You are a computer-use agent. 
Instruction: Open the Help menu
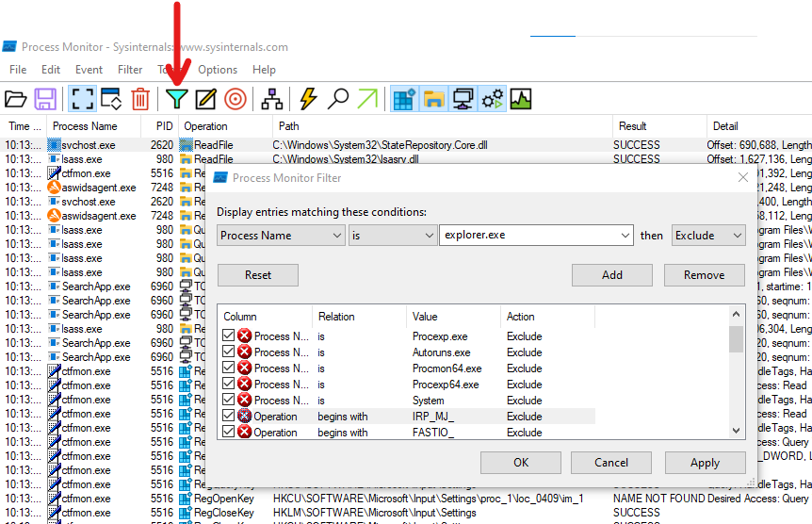[x=264, y=70]
